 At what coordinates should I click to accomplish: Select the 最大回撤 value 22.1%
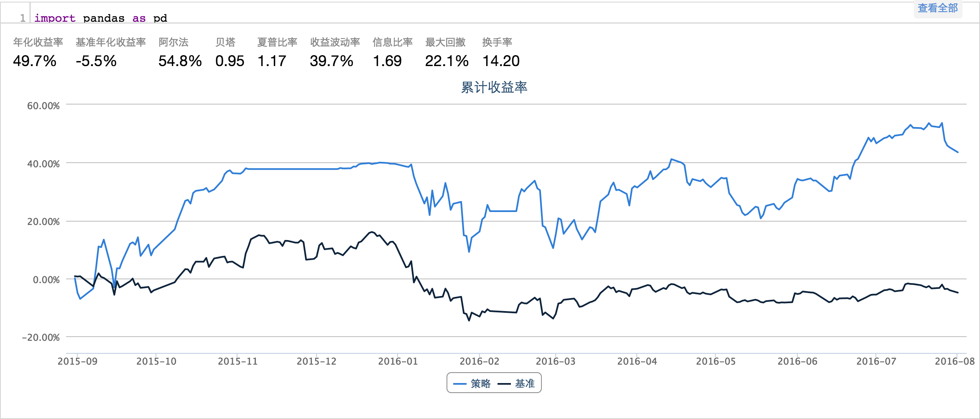click(447, 61)
